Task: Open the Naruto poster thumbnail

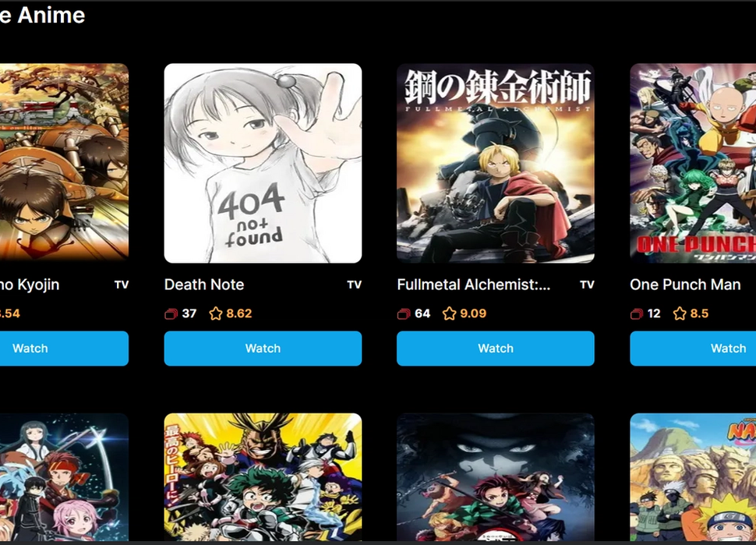Action: click(693, 476)
